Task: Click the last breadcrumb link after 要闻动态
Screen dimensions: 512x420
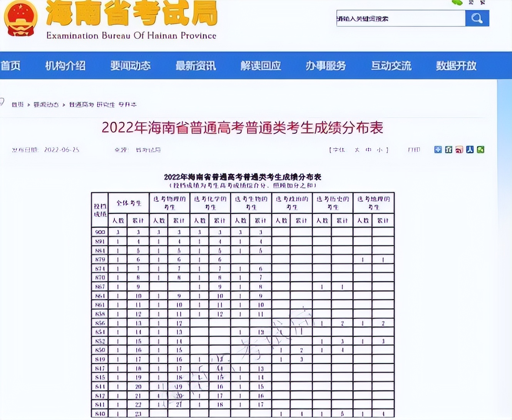Action: [x=103, y=105]
